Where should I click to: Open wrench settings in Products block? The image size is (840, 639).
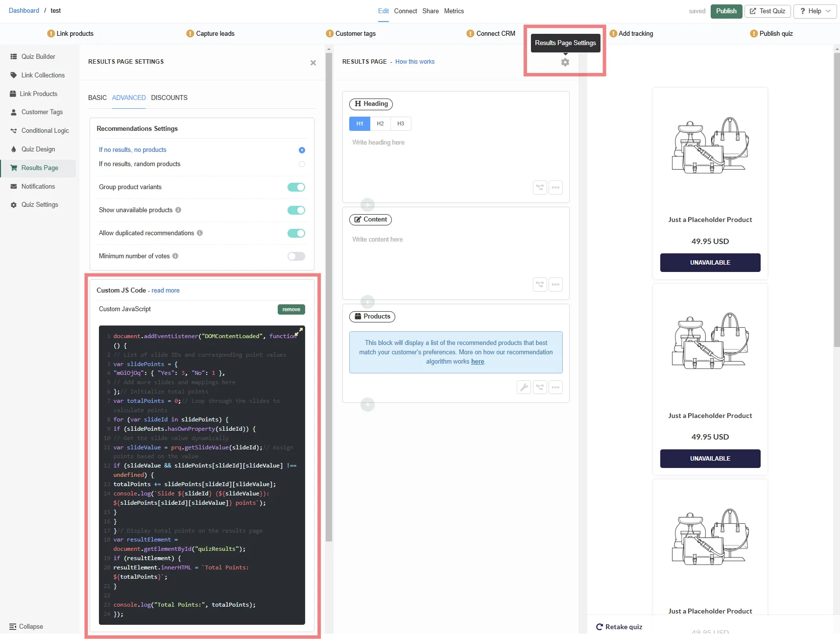[x=524, y=387]
